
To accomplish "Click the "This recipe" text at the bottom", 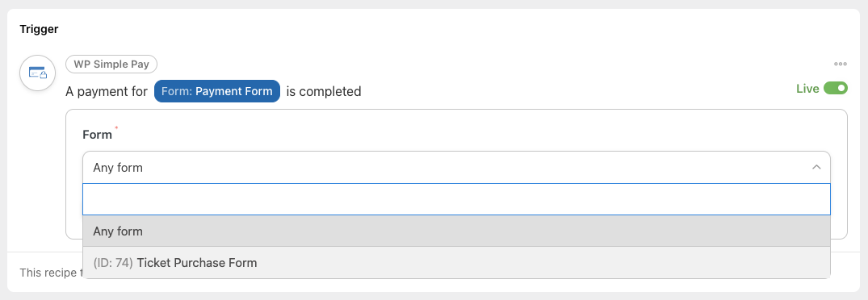I will click(x=50, y=273).
